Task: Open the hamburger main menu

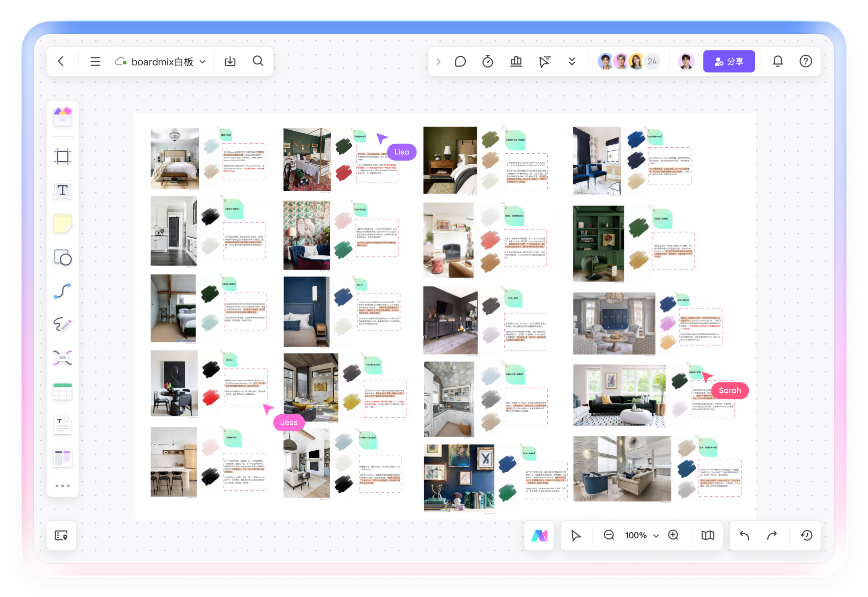Action: pyautogui.click(x=95, y=61)
